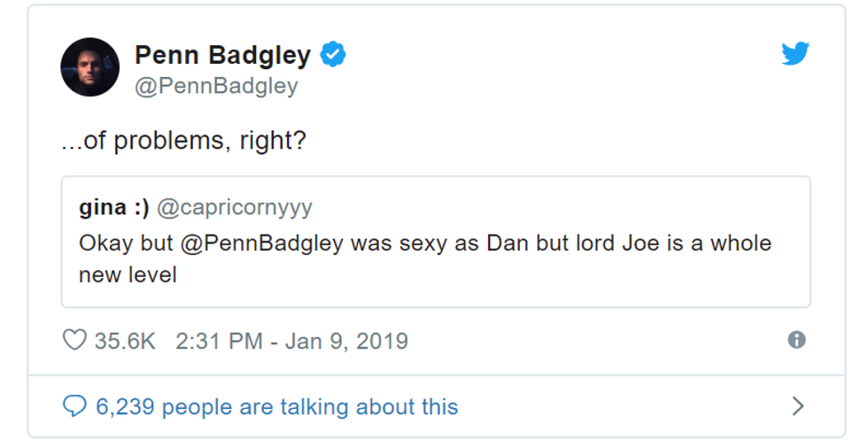Open the tweet info icon

[x=796, y=340]
